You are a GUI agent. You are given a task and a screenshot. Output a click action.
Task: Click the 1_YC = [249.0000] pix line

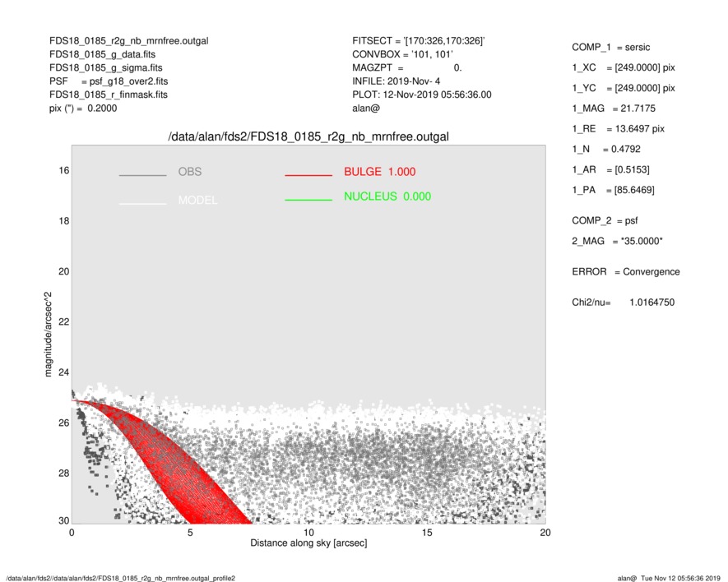[624, 88]
